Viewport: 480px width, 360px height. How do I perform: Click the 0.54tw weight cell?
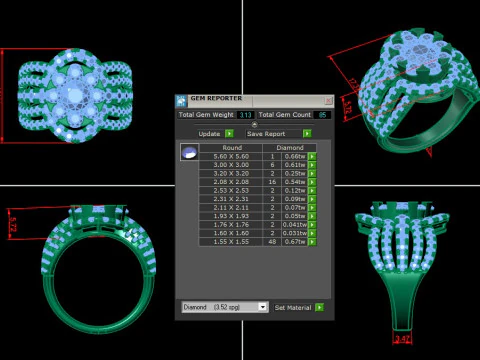(295, 182)
